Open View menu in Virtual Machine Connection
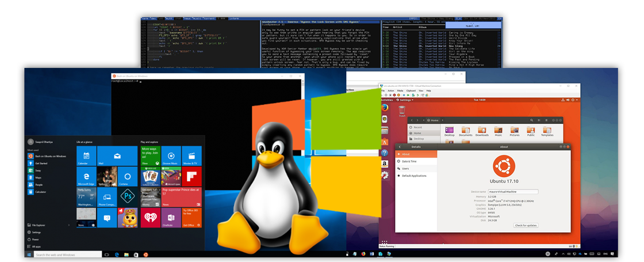The width and height of the screenshot is (644, 262). [421, 90]
